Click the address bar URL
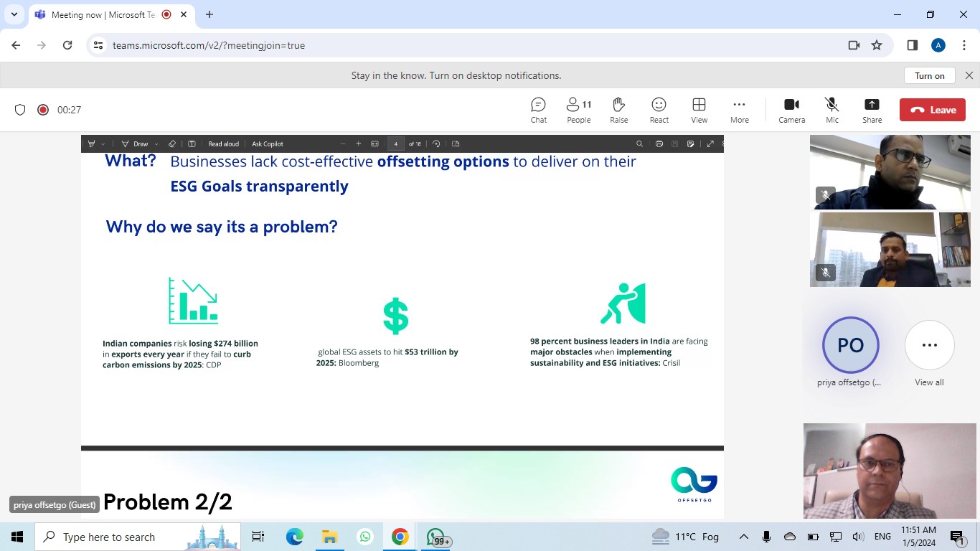This screenshot has width=980, height=551. [x=209, y=45]
